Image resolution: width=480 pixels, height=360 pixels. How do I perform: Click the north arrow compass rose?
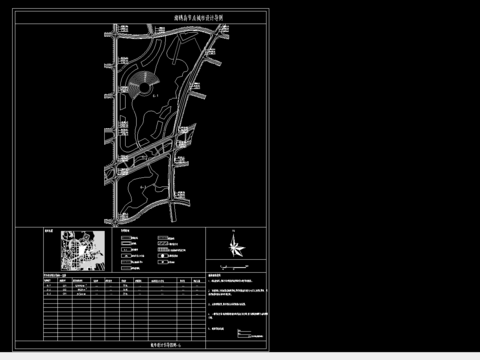pos(236,246)
